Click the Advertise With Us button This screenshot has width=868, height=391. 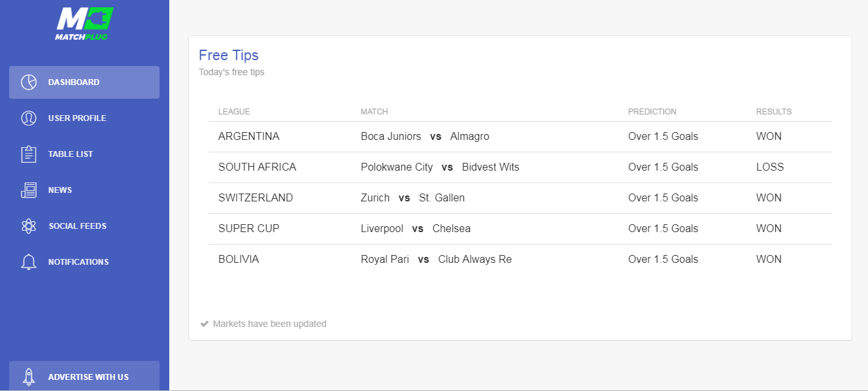coord(84,376)
